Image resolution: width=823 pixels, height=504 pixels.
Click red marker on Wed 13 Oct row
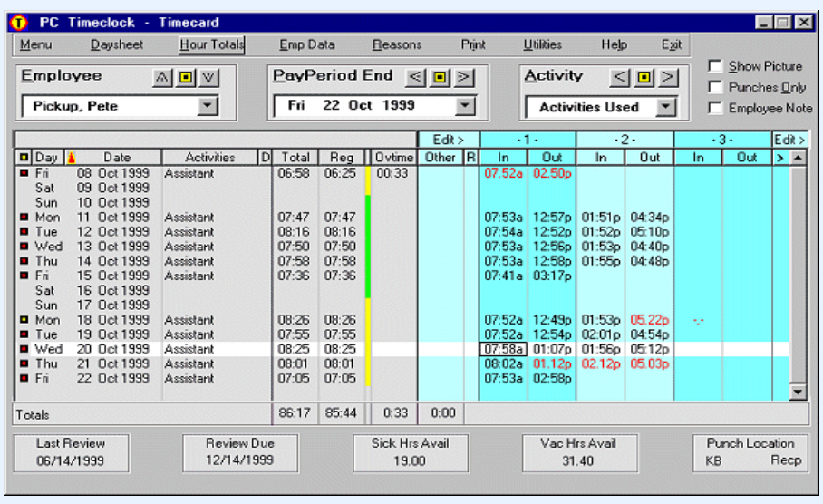(x=24, y=247)
